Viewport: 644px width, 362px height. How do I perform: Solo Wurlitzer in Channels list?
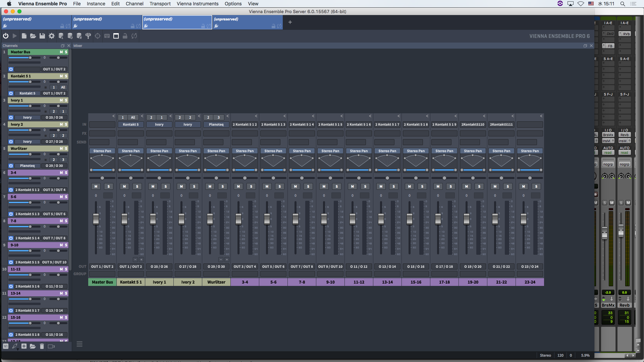coord(66,148)
